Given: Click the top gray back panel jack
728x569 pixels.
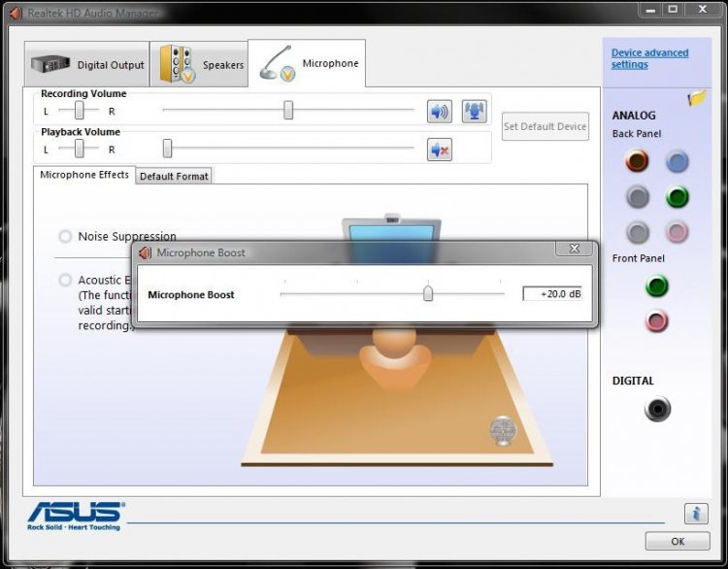Looking at the screenshot, I should pyautogui.click(x=638, y=196).
